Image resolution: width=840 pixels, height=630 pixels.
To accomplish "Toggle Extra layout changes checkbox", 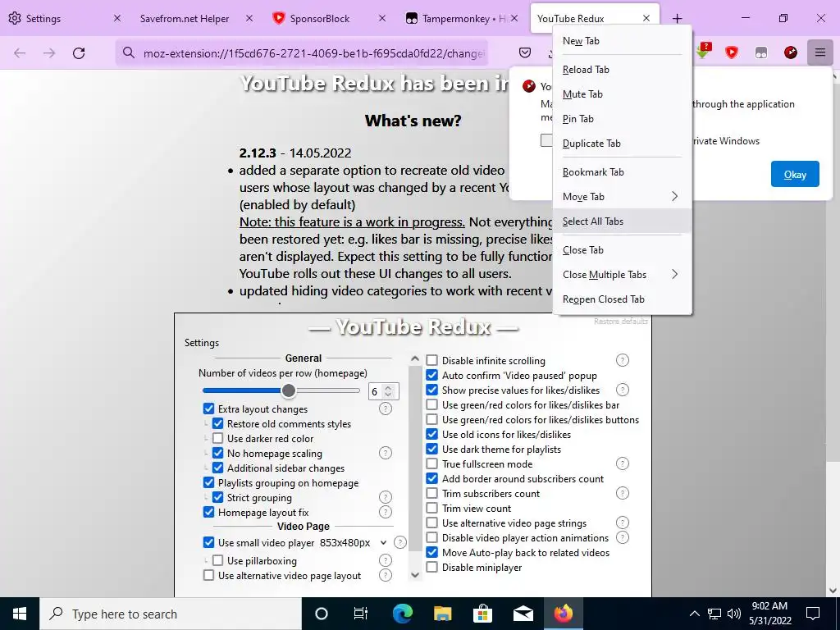I will point(209,409).
